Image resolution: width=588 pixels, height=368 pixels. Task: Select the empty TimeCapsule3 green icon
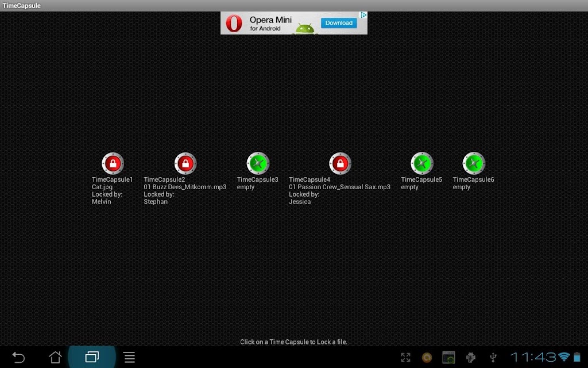(258, 163)
